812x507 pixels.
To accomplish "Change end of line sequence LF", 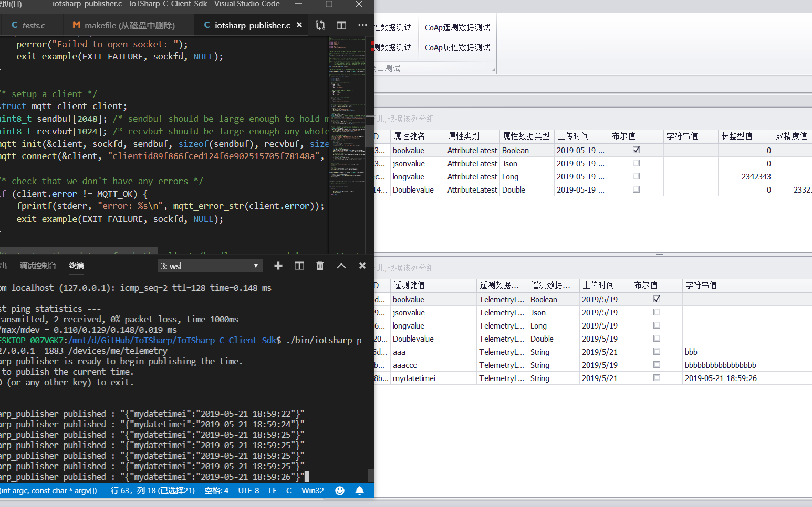I will (x=273, y=491).
